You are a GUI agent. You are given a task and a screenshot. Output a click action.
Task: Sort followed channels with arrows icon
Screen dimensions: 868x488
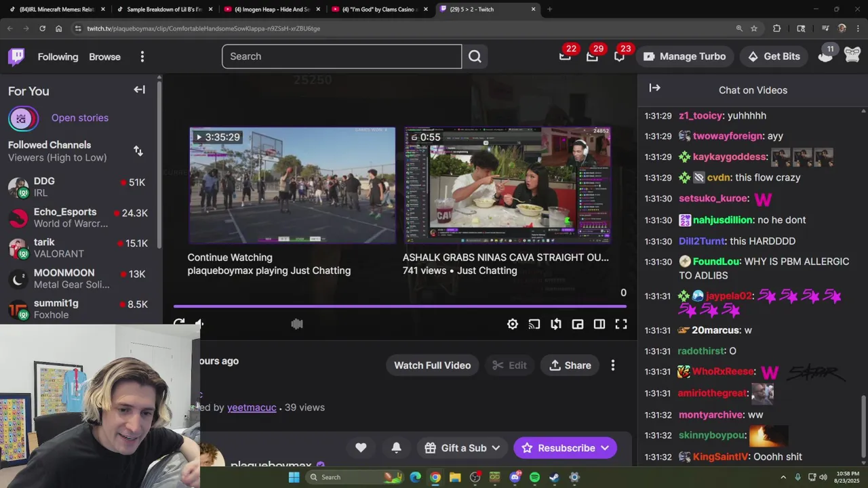coord(138,150)
